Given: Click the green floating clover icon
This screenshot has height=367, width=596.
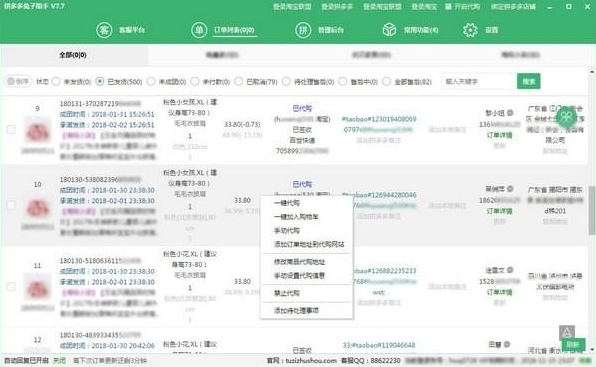Looking at the screenshot, I should [x=566, y=117].
